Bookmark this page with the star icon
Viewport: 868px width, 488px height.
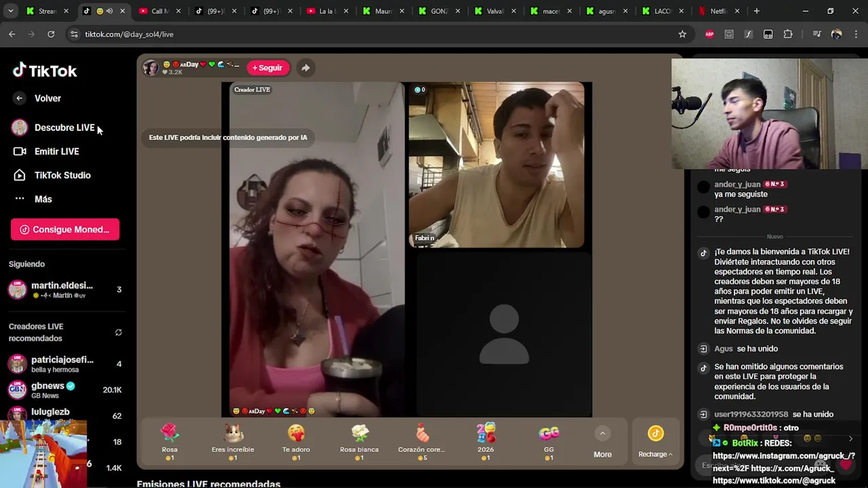tap(682, 34)
